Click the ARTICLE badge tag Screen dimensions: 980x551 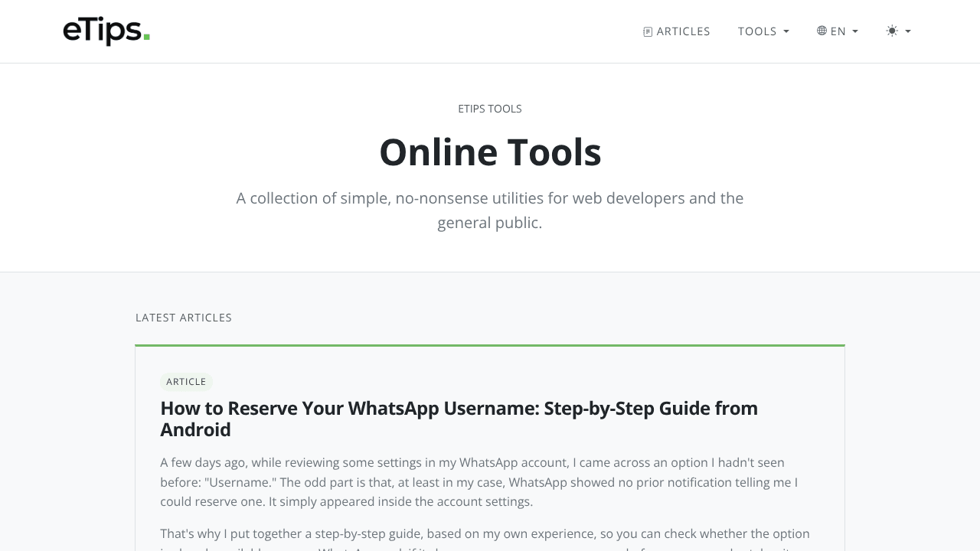[186, 382]
